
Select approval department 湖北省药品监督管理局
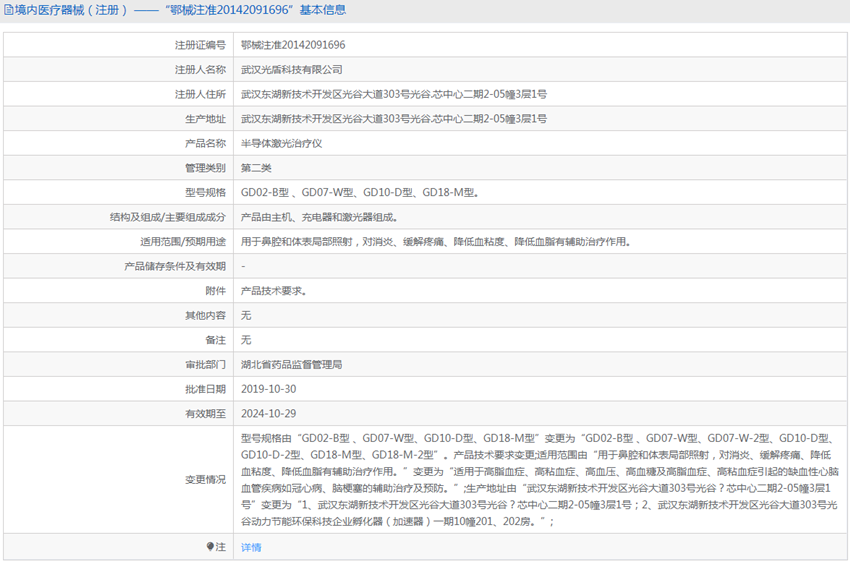(292, 365)
